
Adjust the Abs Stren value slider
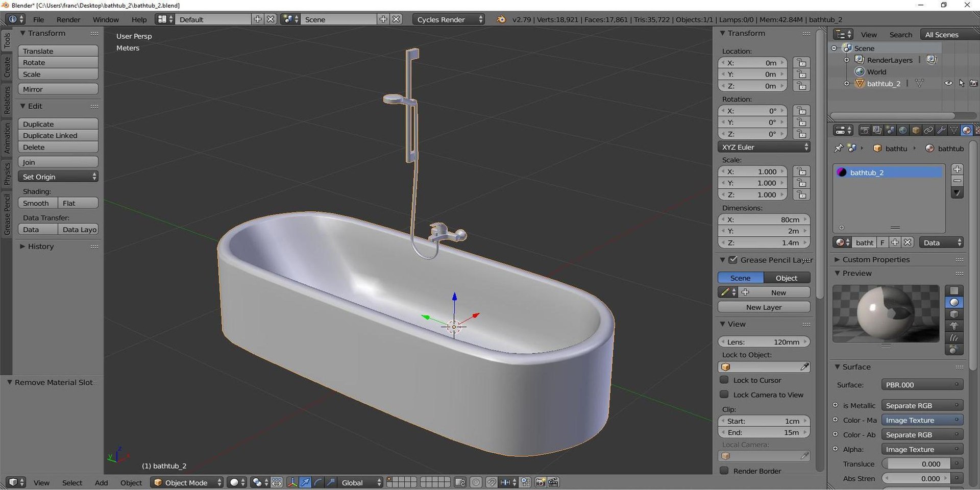click(916, 478)
